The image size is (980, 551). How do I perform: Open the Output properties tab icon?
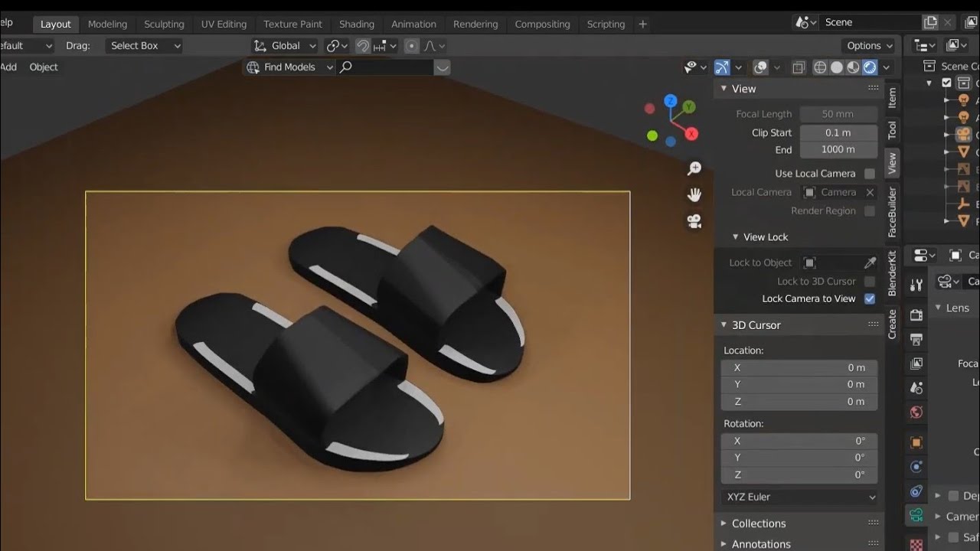point(916,339)
